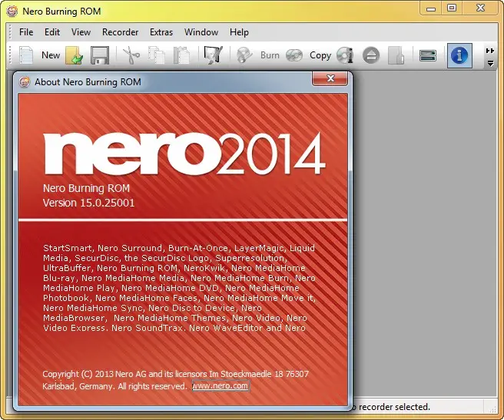Screen dimensions: 504x420
Task: Open the Extras menu
Action: click(161, 32)
